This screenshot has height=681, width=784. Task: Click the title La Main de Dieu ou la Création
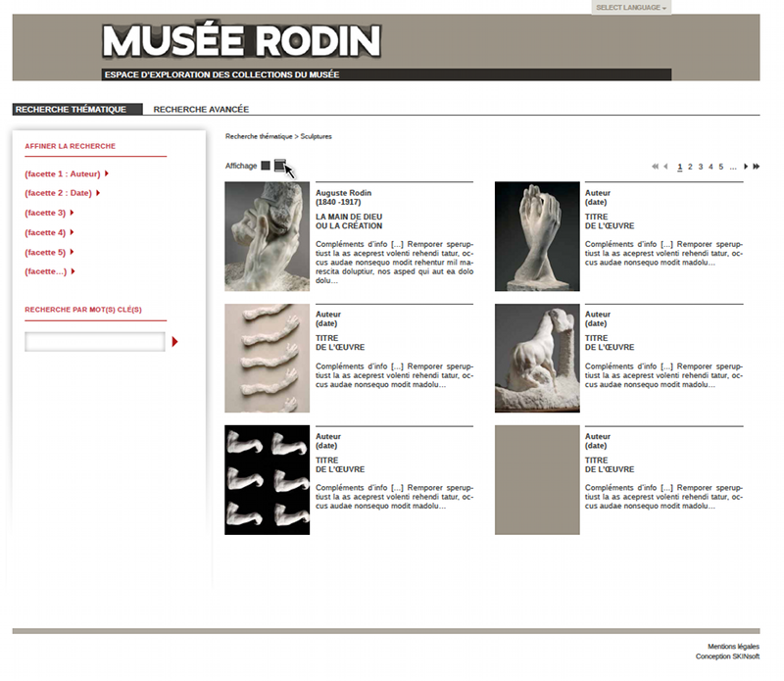[349, 221]
